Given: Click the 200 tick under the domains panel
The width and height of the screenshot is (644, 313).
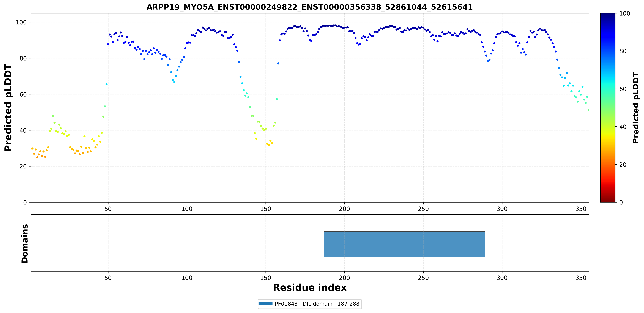Looking at the screenshot, I should coord(344,278).
